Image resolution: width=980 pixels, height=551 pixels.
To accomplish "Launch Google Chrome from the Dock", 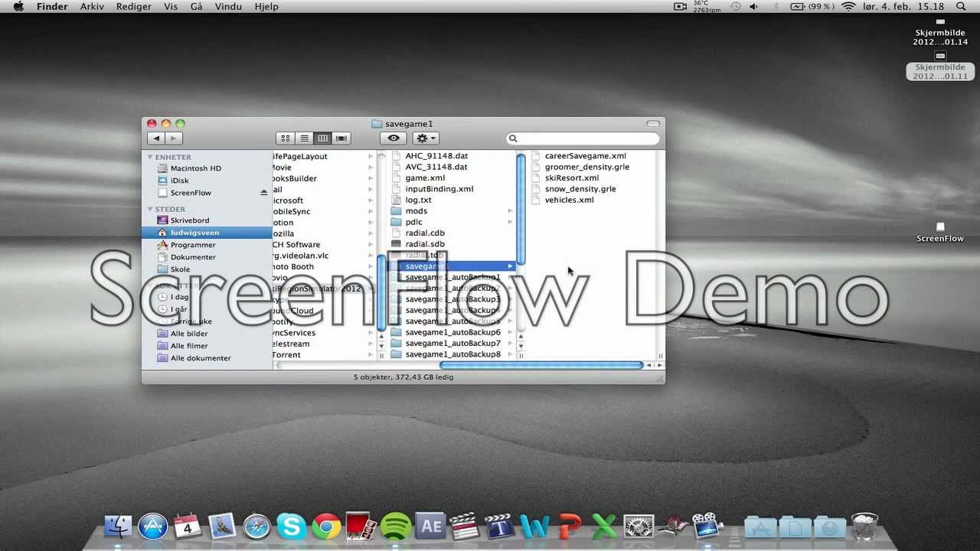I will pos(326,527).
